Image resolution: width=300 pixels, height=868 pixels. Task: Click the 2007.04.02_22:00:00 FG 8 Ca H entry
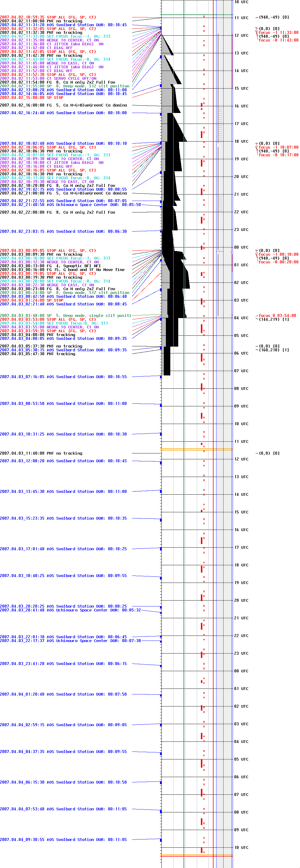58,212
